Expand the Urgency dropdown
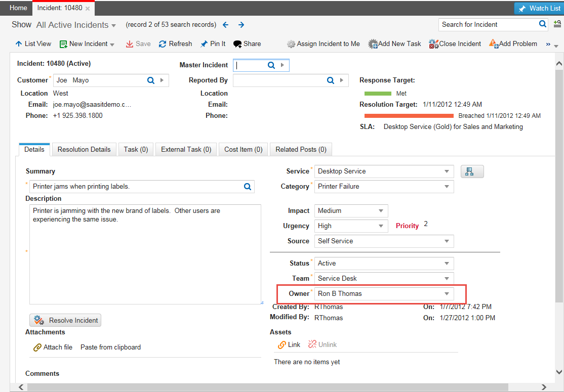Screen dimensions: 564x392 381,226
